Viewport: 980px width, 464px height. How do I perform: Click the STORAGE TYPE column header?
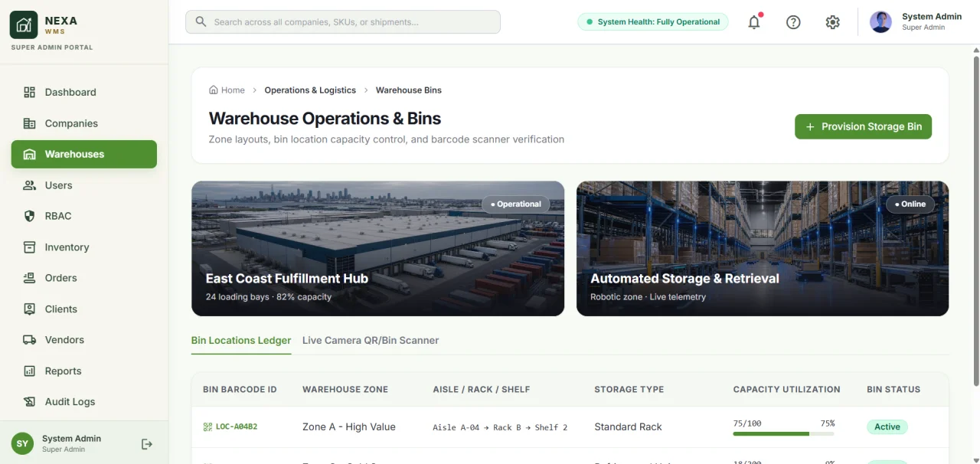coord(629,390)
